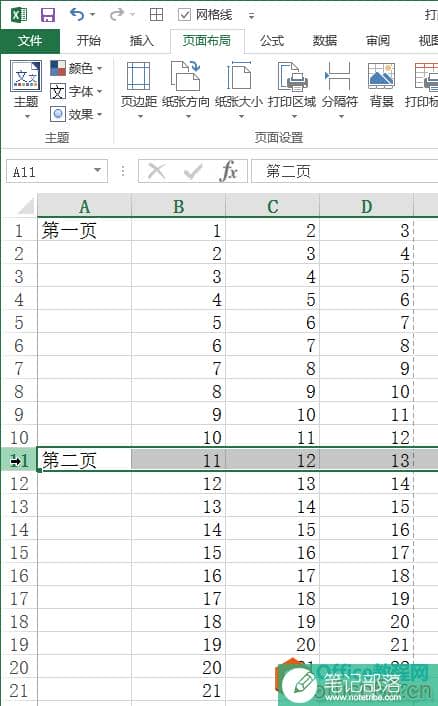This screenshot has width=438, height=706.
Task: Open the Name Box dropdown arrow
Action: (98, 171)
